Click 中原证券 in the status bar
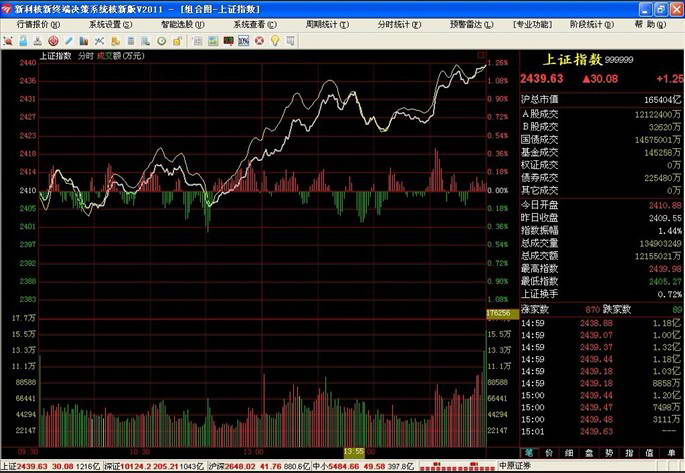685x473 pixels. coord(515,466)
